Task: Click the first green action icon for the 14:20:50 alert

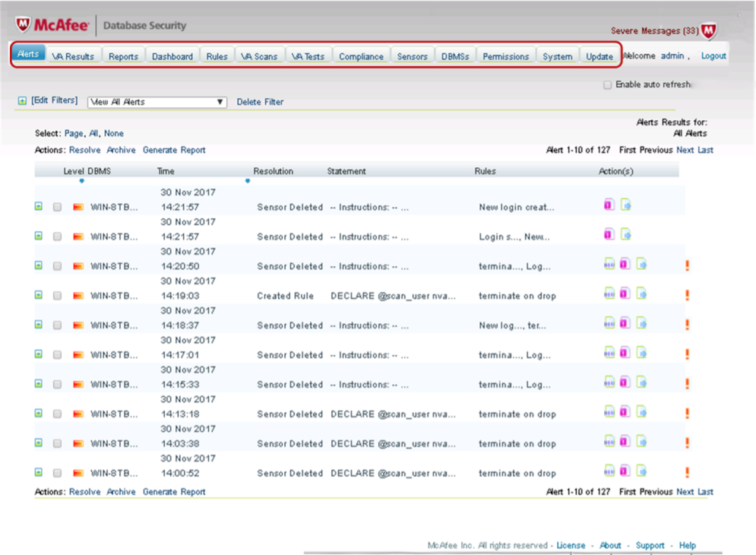Action: tap(609, 265)
